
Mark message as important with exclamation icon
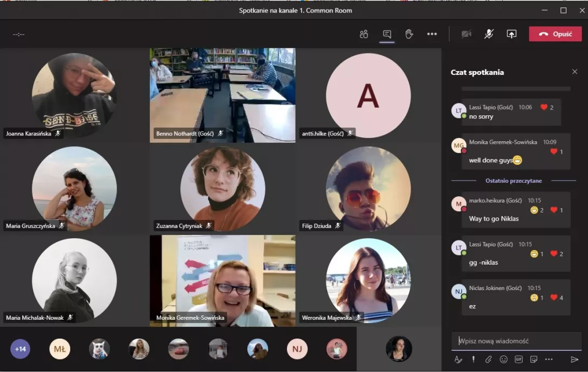473,359
